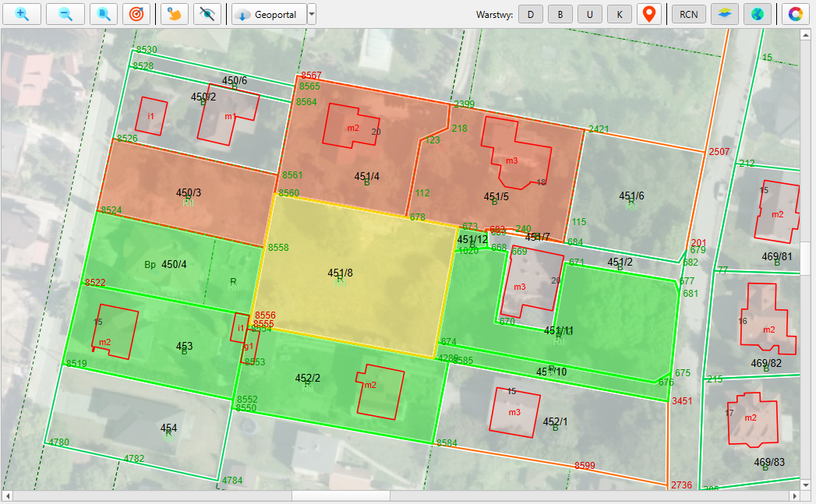Click parcel label 454
This screenshot has height=504, width=816.
pos(168,428)
